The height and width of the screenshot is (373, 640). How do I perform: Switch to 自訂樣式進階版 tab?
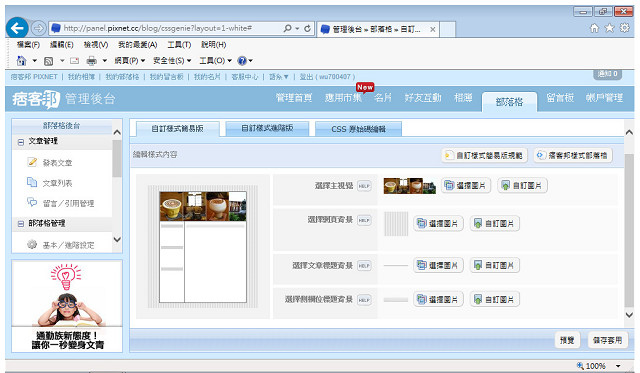(267, 128)
